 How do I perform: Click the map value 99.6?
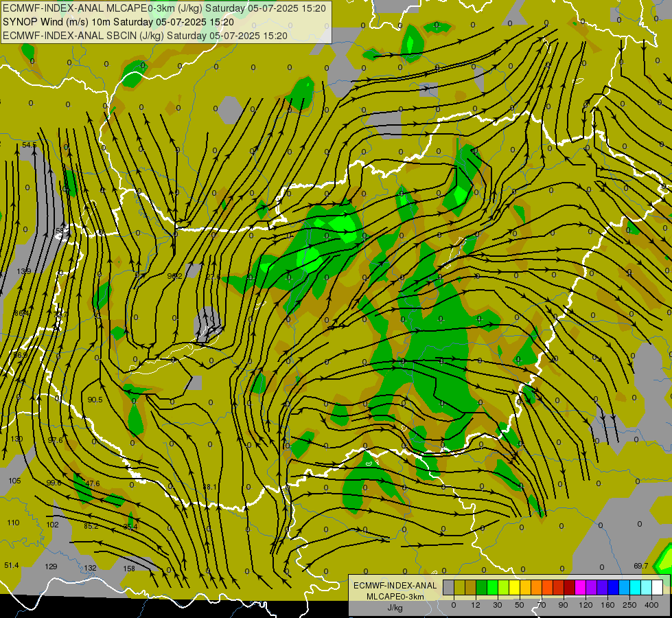pyautogui.click(x=54, y=483)
